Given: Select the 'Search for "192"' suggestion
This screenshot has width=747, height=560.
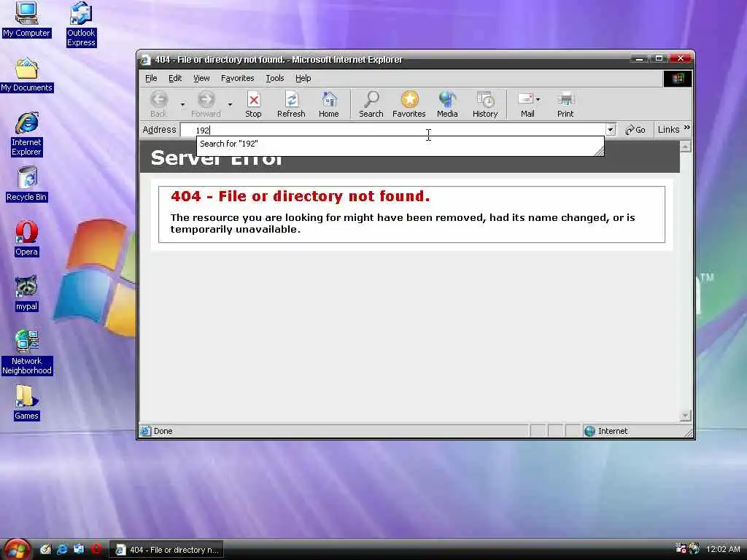Looking at the screenshot, I should click(399, 144).
